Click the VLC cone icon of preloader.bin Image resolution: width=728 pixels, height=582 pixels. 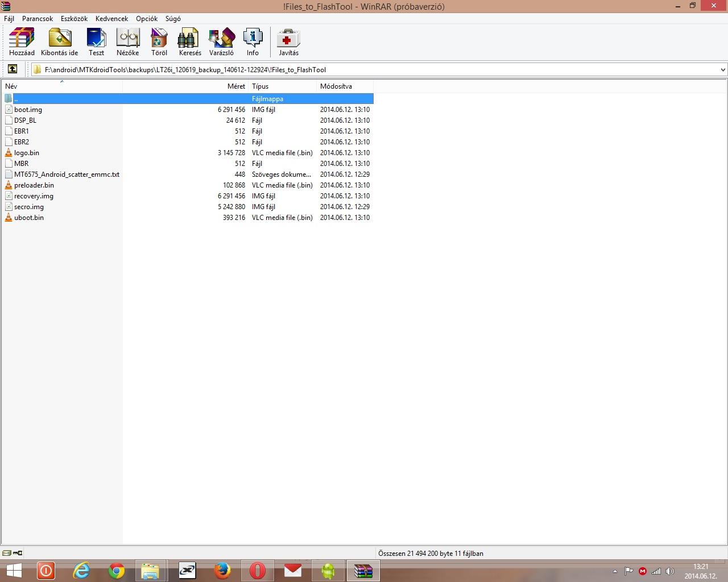click(9, 185)
